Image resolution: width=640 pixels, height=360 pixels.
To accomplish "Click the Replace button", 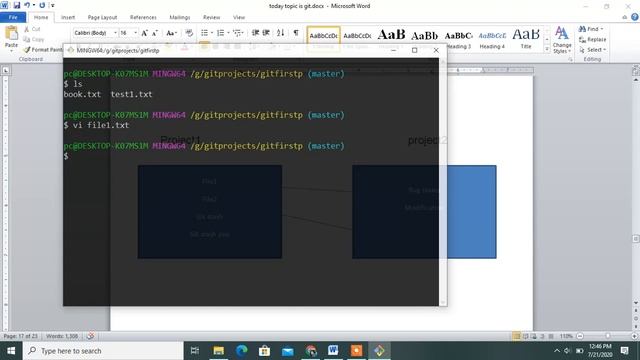I will click(593, 39).
